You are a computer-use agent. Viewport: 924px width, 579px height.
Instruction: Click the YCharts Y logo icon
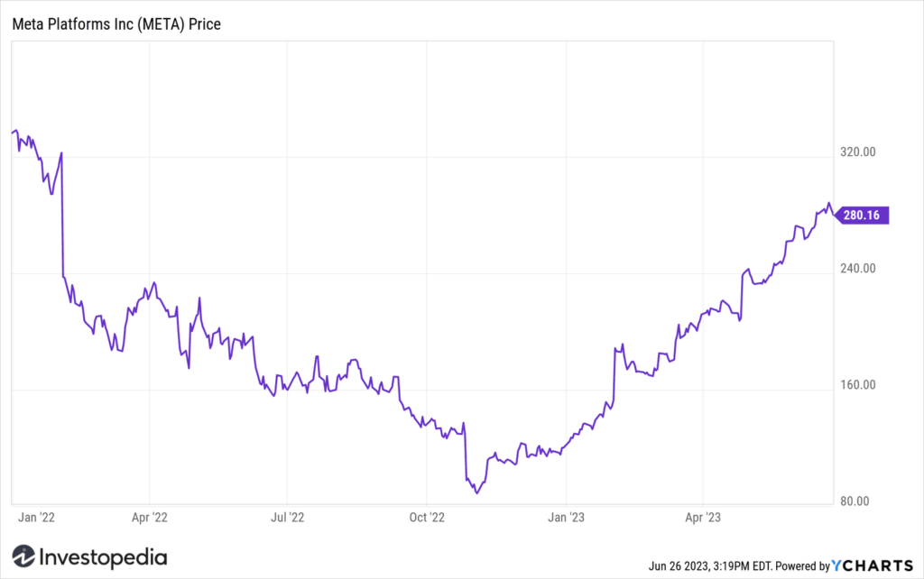click(x=836, y=565)
